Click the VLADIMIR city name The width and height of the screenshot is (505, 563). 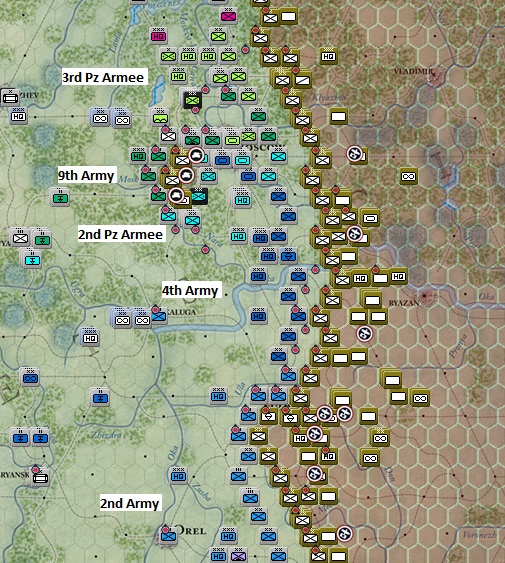[413, 71]
